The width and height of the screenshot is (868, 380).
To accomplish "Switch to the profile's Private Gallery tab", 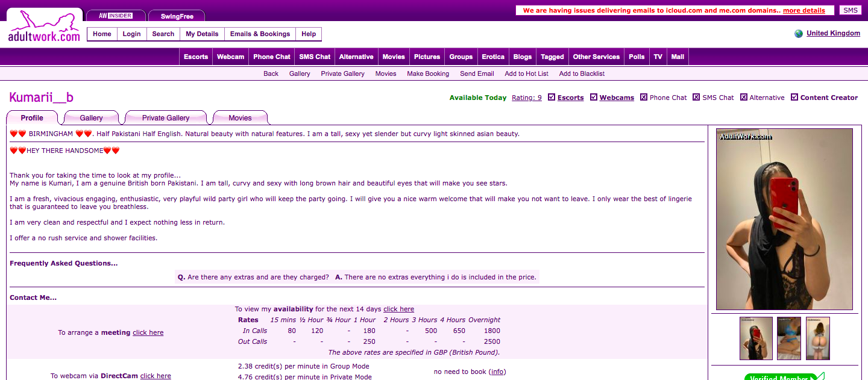I will pyautogui.click(x=166, y=118).
